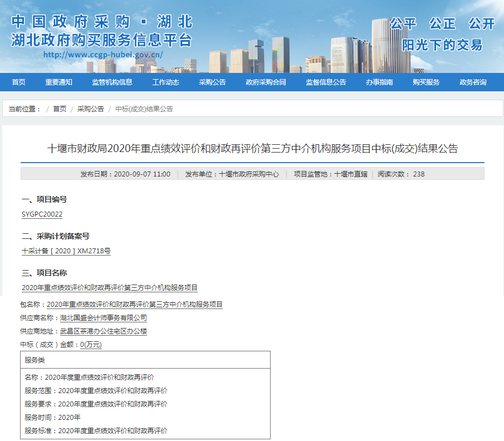This screenshot has width=504, height=441.
Task: Click the underlined project name under 三、项目名称
Action: pos(110,288)
